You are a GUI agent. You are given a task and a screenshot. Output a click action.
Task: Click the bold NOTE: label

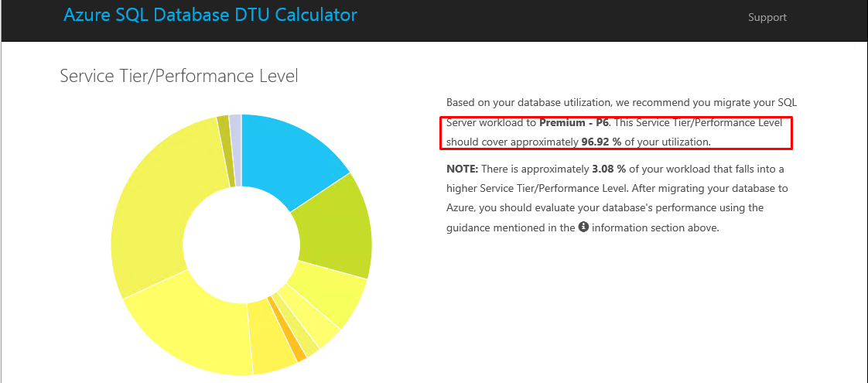click(x=462, y=168)
